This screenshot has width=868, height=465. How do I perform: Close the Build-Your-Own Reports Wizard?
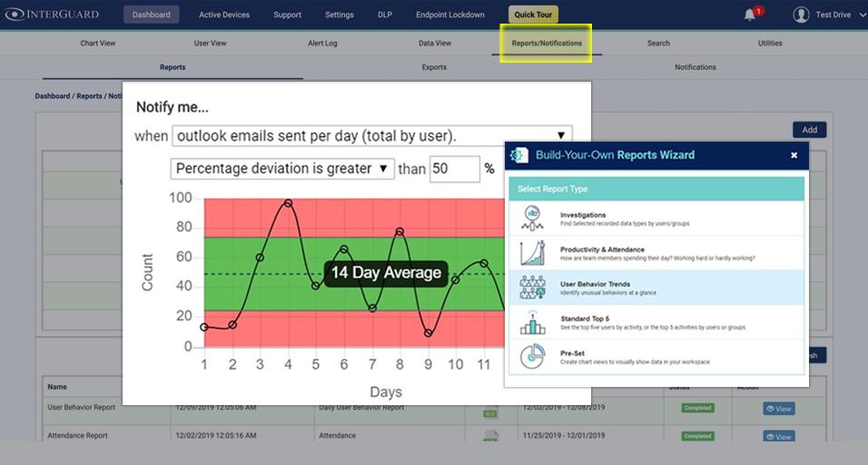(794, 155)
